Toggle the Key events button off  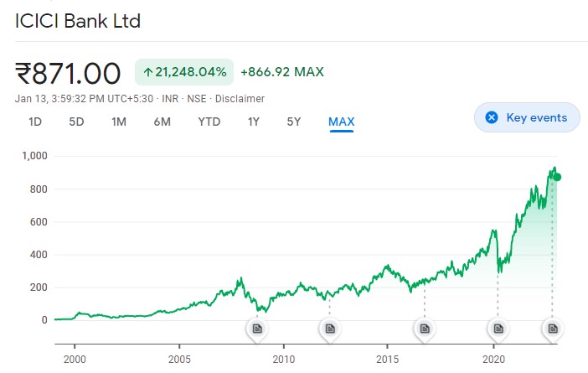(x=527, y=117)
